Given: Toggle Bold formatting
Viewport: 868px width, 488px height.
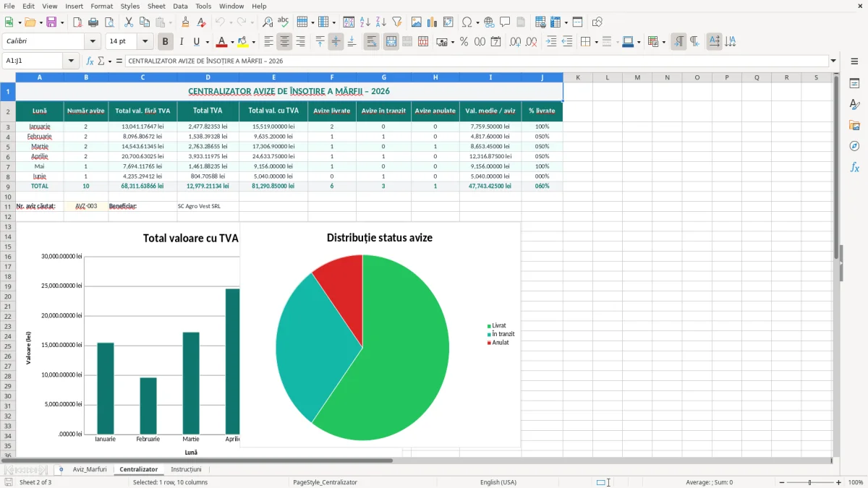Looking at the screenshot, I should pyautogui.click(x=166, y=42).
